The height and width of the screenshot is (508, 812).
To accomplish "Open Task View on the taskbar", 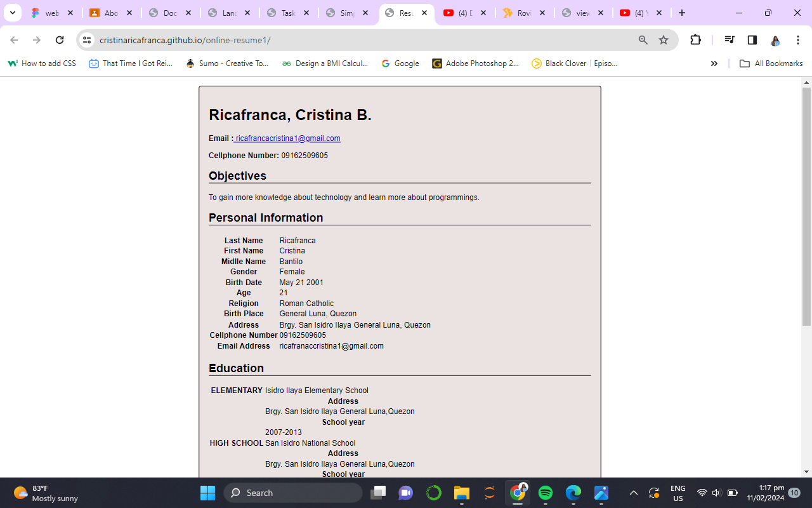I will (379, 493).
